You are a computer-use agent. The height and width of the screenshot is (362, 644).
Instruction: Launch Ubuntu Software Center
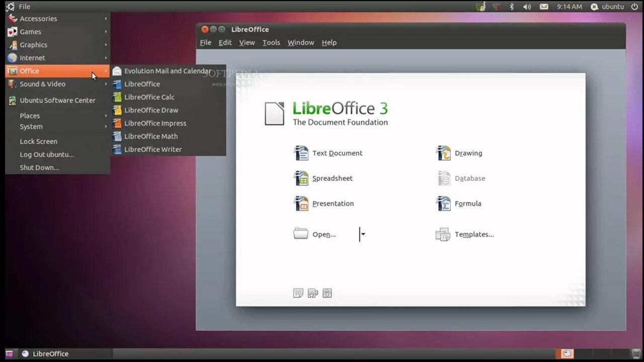coord(58,100)
